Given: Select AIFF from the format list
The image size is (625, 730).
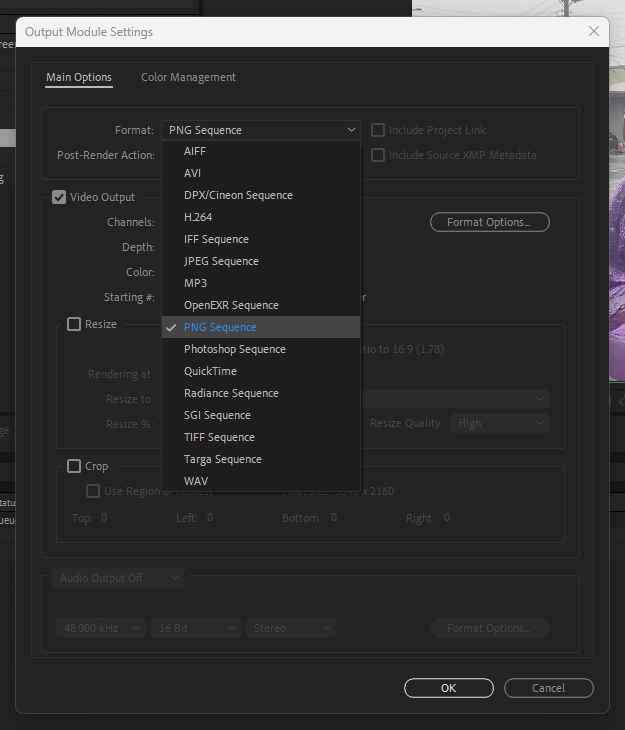Looking at the screenshot, I should (x=195, y=151).
